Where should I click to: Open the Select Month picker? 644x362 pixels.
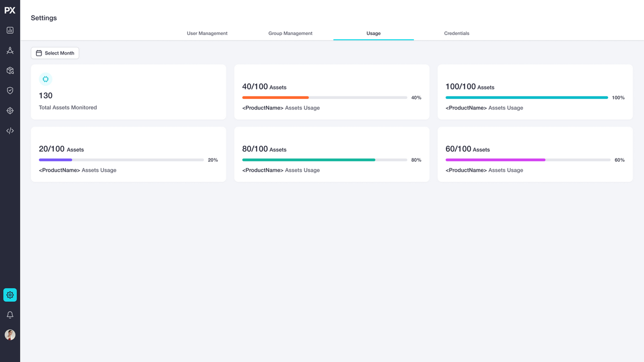tap(55, 53)
